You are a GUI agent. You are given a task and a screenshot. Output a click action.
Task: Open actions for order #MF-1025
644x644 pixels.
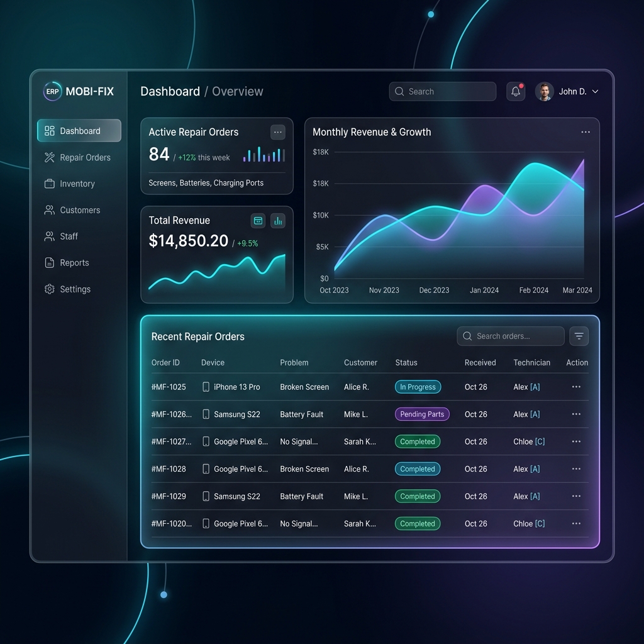[576, 387]
